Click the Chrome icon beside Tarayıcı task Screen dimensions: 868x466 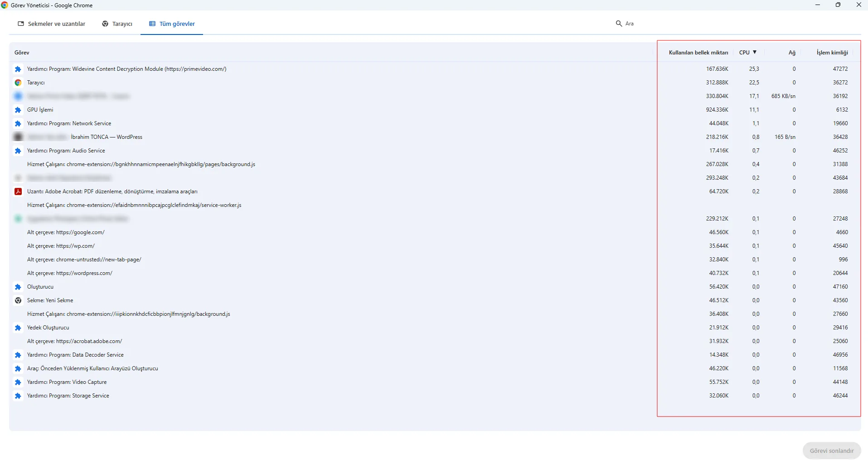(x=18, y=83)
